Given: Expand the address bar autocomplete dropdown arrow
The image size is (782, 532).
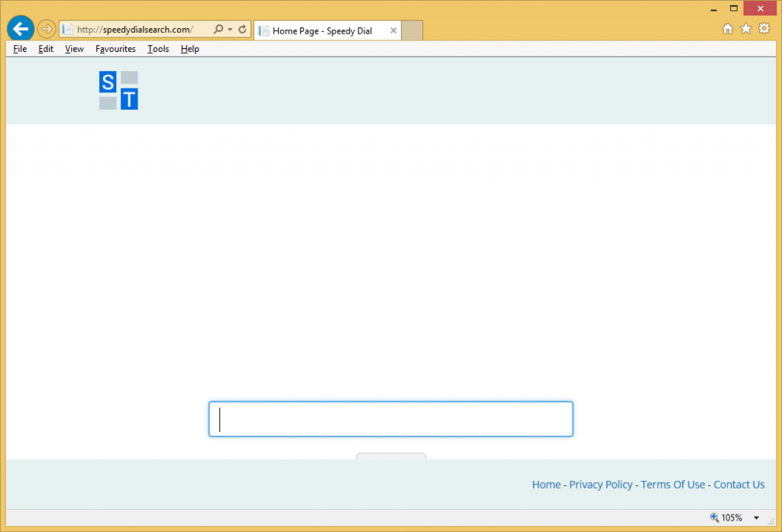Looking at the screenshot, I should click(x=230, y=30).
